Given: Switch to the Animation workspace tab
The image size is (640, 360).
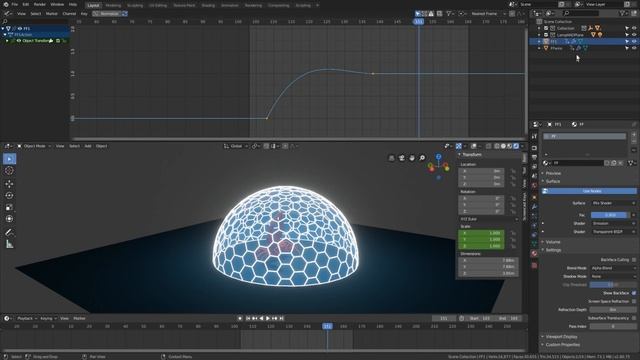Looking at the screenshot, I should (229, 5).
